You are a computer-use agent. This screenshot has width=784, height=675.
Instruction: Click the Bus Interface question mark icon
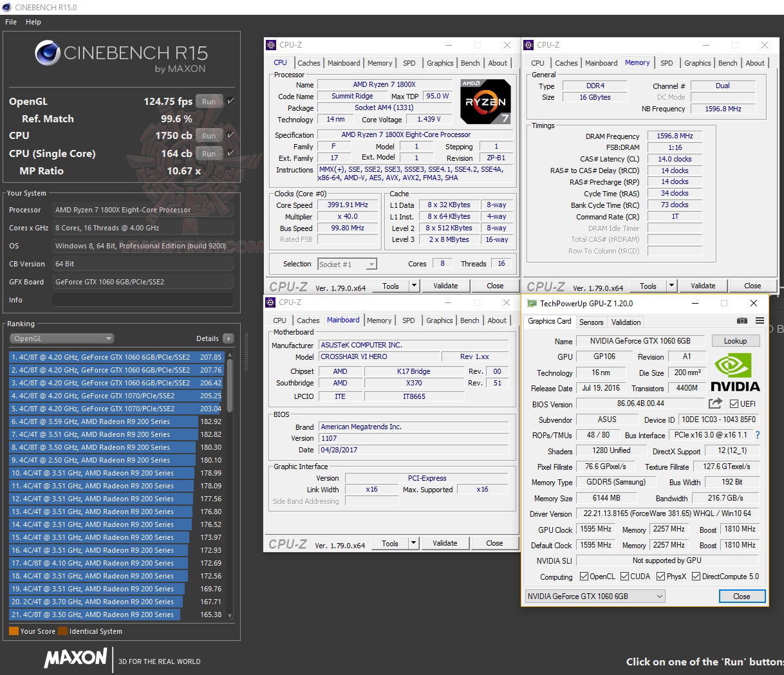point(758,435)
